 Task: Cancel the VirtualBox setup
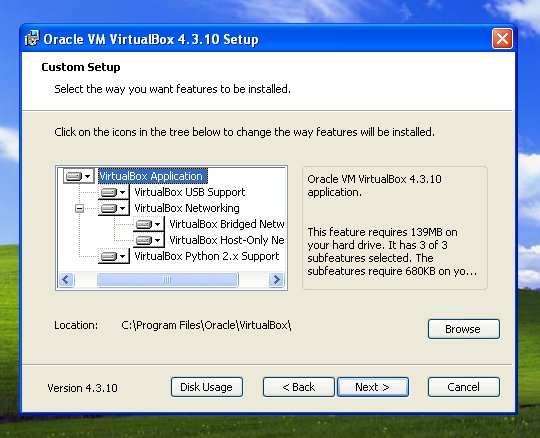pyautogui.click(x=464, y=387)
